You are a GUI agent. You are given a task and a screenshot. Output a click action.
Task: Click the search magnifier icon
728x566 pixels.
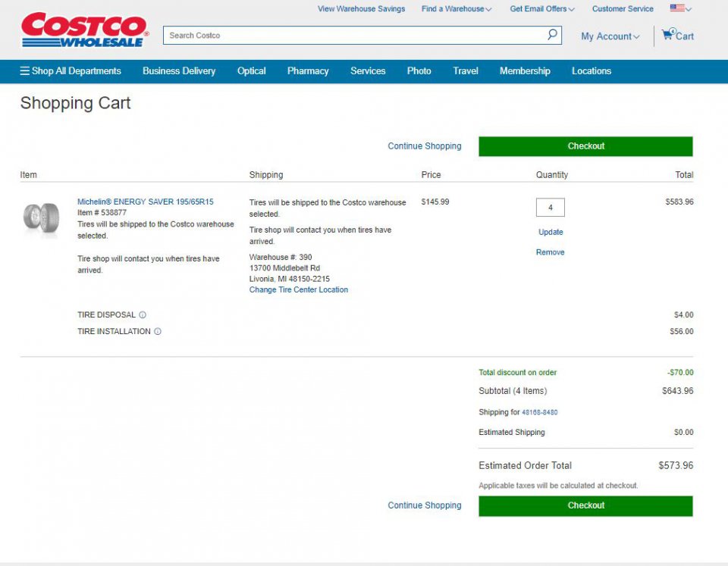[552, 35]
